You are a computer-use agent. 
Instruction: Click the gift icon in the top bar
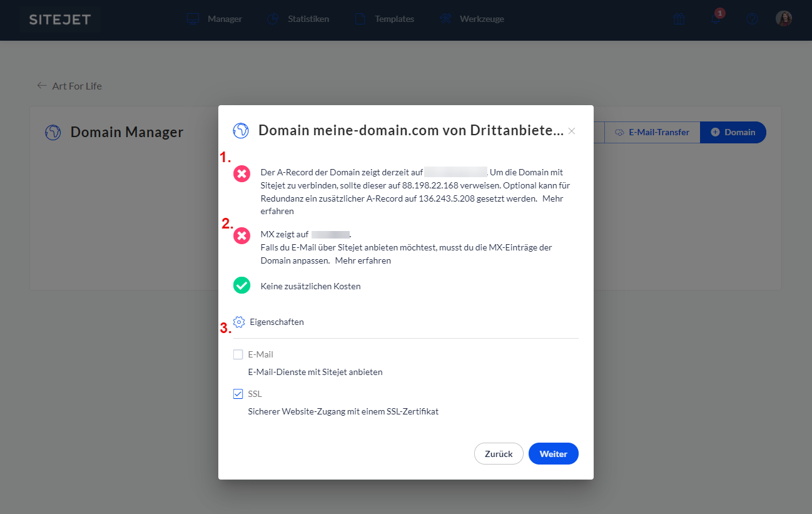coord(679,19)
